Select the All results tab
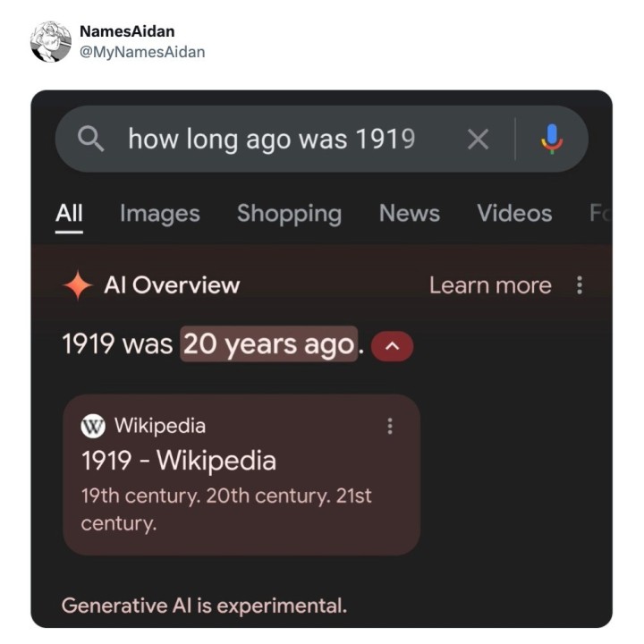This screenshot has width=644, height=644. [x=69, y=214]
